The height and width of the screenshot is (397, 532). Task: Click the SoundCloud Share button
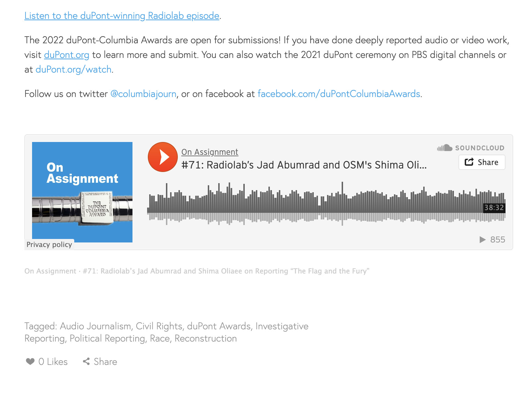pos(482,162)
